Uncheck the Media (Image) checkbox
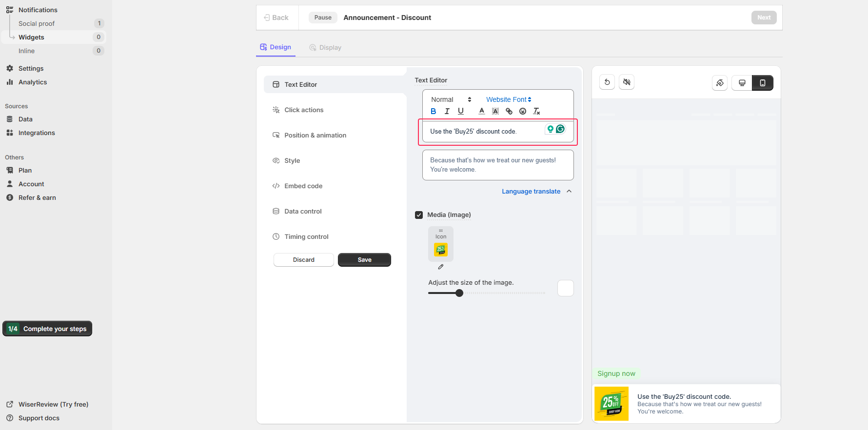This screenshot has width=868, height=430. point(419,215)
